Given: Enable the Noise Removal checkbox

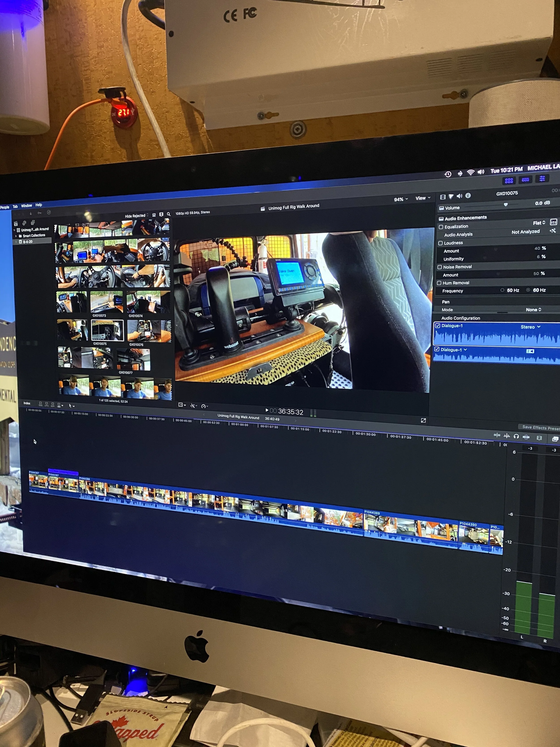Looking at the screenshot, I should coord(439,267).
